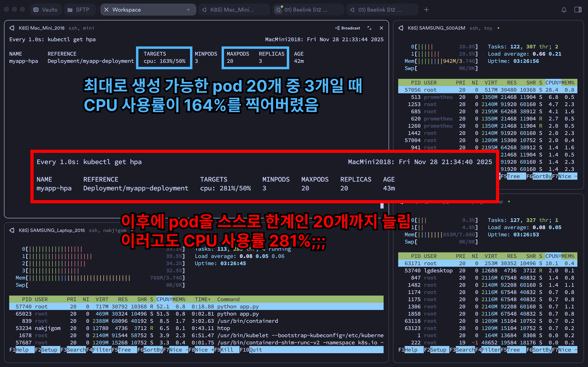This screenshot has height=367, width=588.
Task: Open the Vaults section
Action: pos(46,10)
